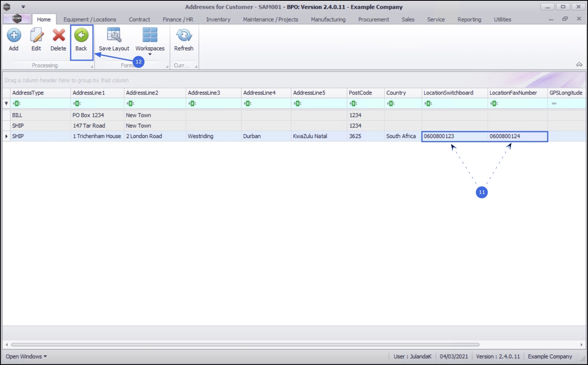Screen dimensions: 588x365
Task: Click the Westriding cell
Action: tap(214, 136)
